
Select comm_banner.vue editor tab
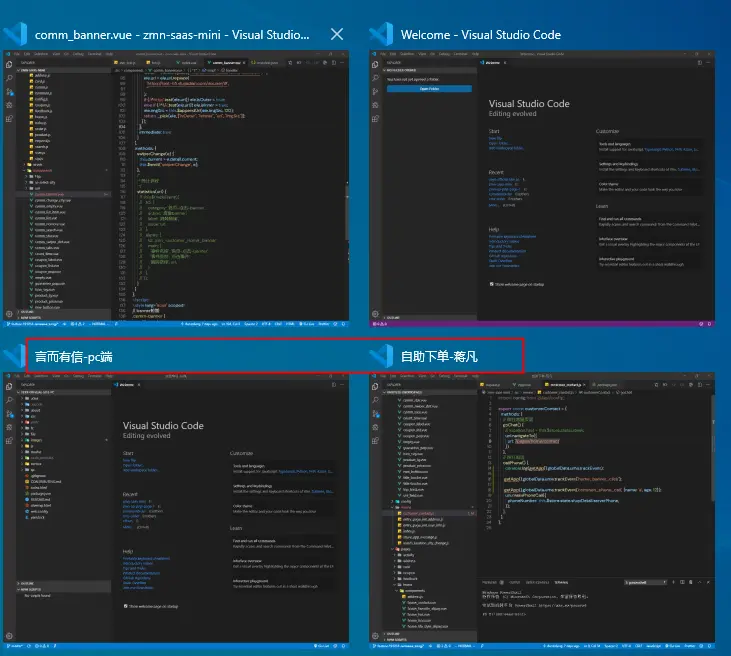coord(226,62)
